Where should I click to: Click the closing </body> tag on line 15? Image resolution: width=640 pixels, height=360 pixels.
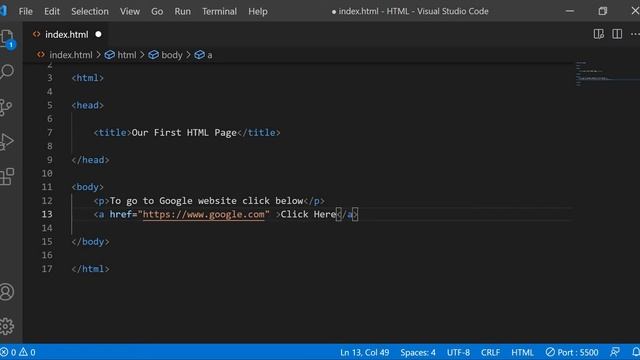[x=90, y=242]
